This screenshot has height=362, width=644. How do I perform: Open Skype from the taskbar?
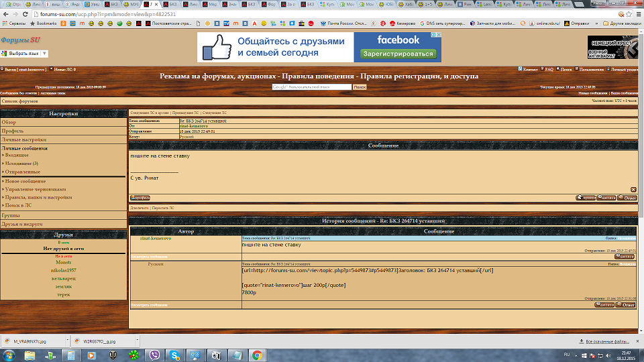tap(175, 355)
